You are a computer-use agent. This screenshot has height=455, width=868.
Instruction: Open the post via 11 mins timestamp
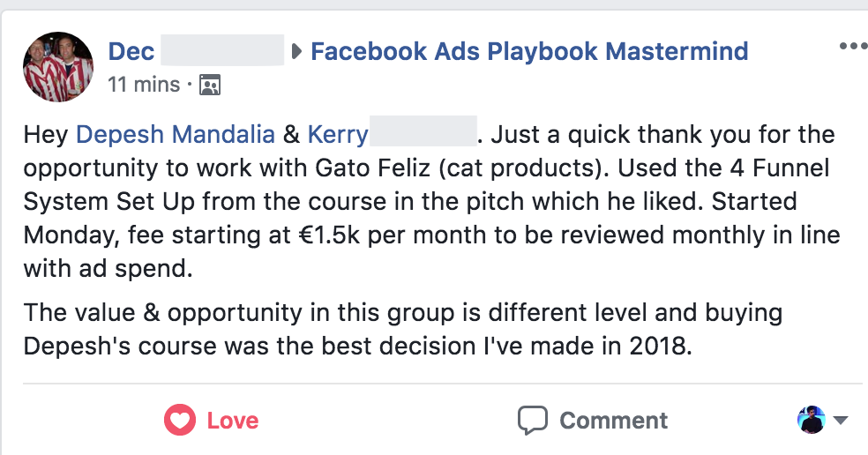pos(143,86)
